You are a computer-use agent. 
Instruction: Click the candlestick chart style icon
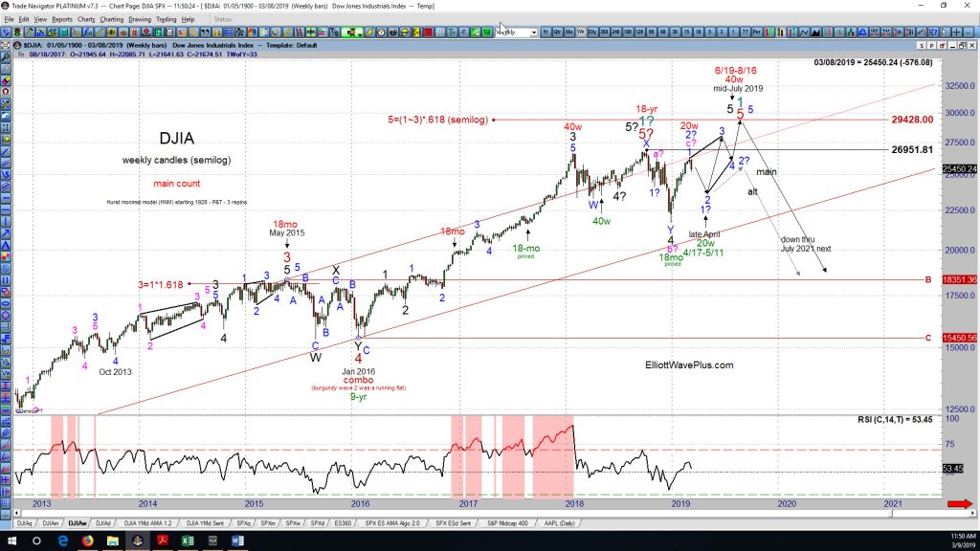pyautogui.click(x=769, y=32)
